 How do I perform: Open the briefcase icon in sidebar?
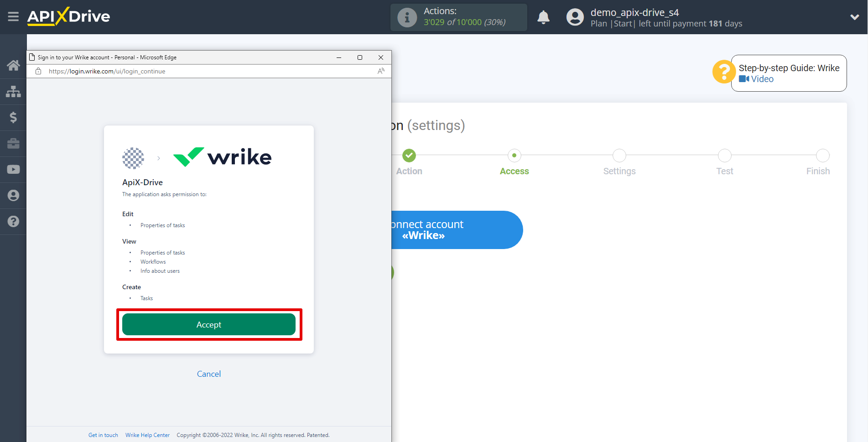[13, 143]
